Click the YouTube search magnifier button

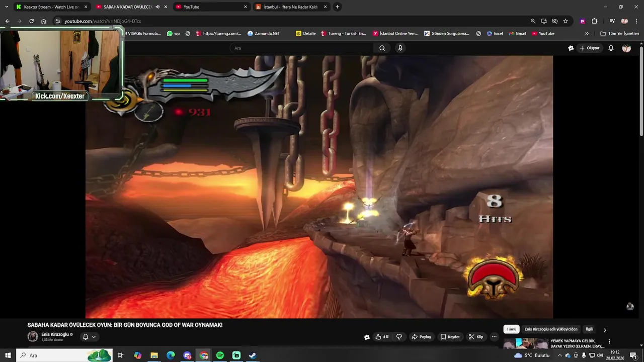click(382, 48)
